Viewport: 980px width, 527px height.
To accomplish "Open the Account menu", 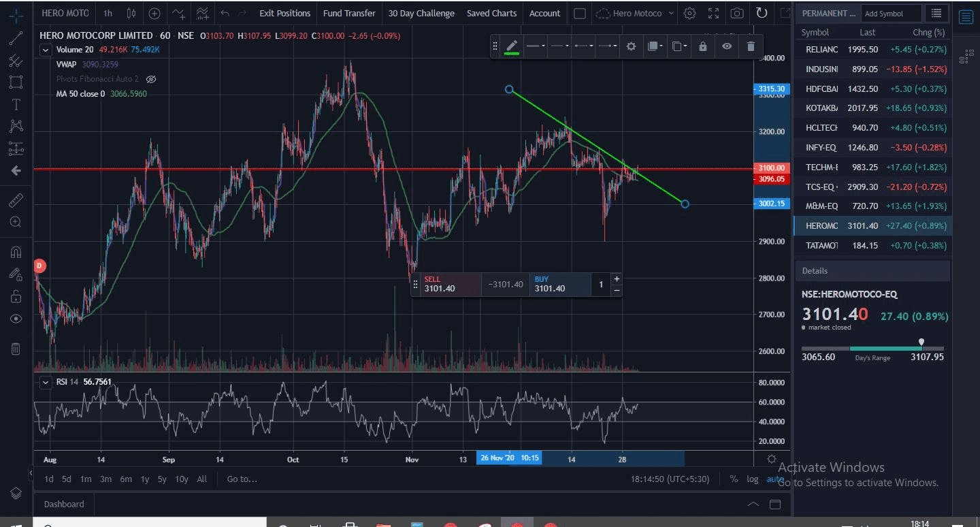I will [x=544, y=13].
